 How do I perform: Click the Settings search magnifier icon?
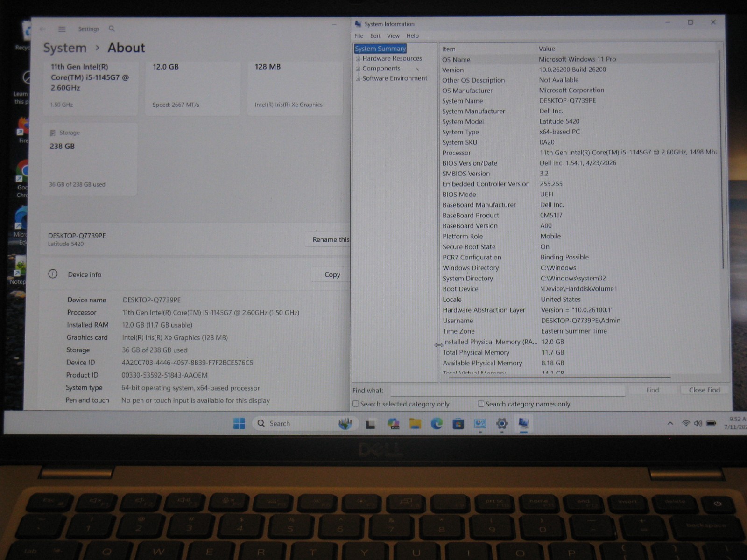click(x=112, y=28)
